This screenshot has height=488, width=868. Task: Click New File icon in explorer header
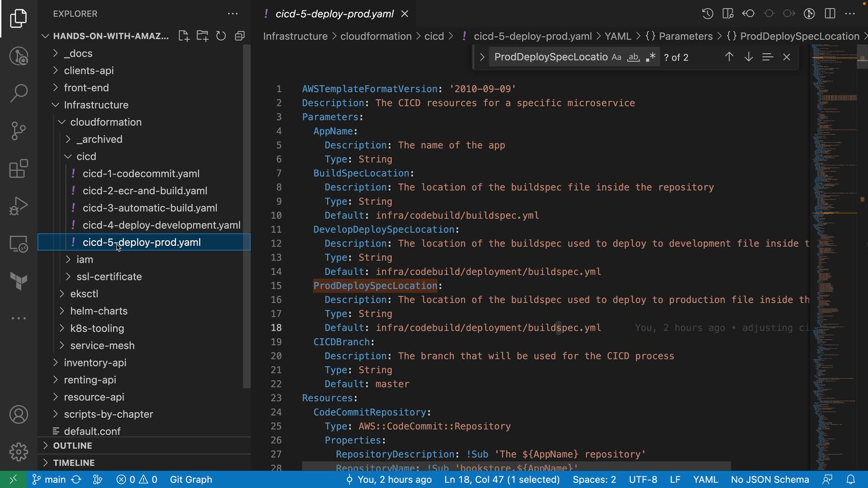[183, 36]
